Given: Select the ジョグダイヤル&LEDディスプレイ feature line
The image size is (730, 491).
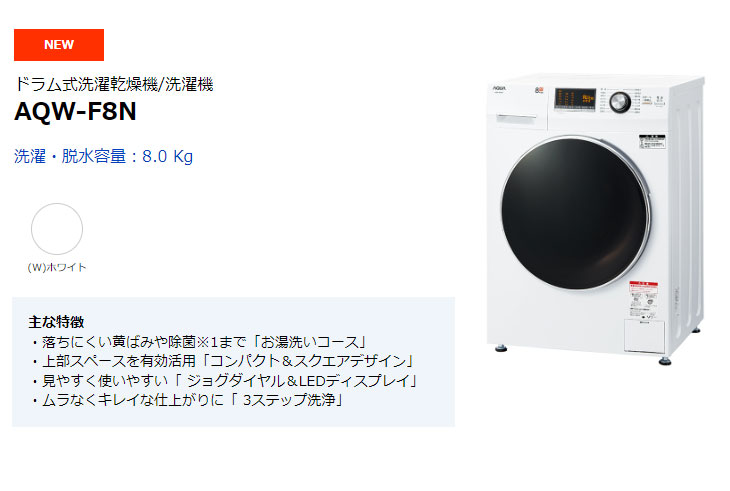Looking at the screenshot, I should pyautogui.click(x=225, y=381).
